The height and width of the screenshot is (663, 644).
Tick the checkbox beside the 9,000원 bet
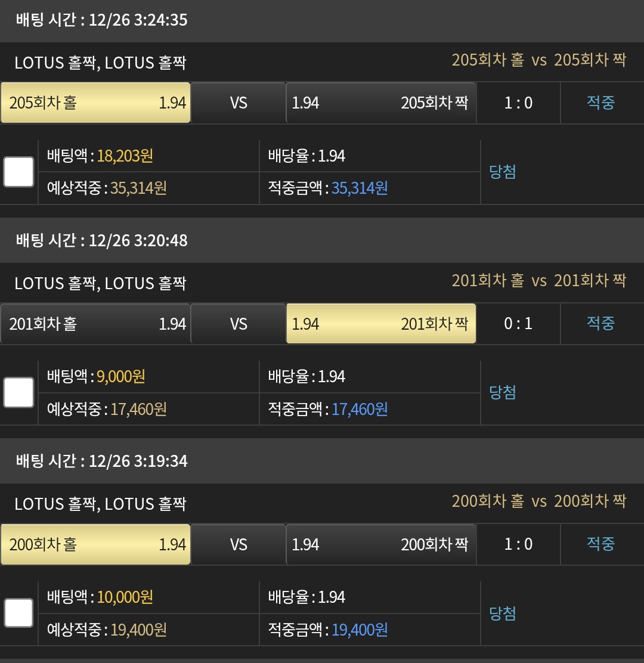click(18, 393)
